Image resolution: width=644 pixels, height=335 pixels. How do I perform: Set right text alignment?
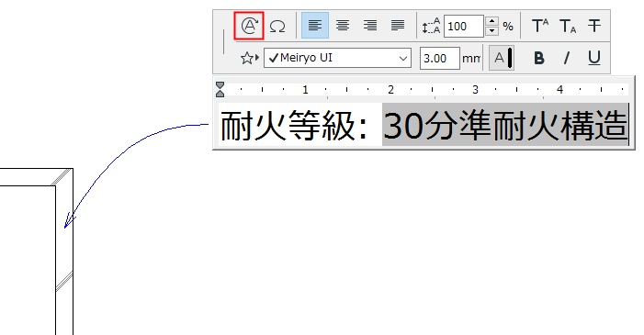[x=370, y=26]
